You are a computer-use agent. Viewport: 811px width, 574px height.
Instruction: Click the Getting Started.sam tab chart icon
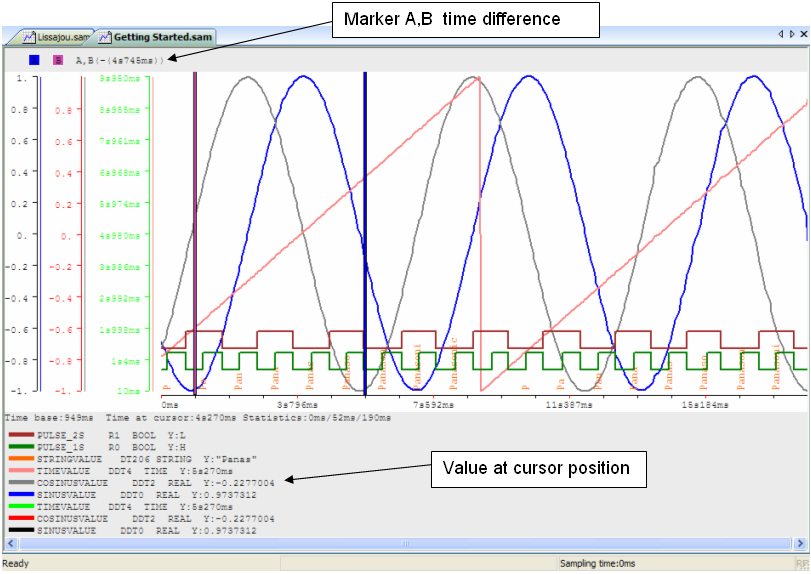coord(104,38)
